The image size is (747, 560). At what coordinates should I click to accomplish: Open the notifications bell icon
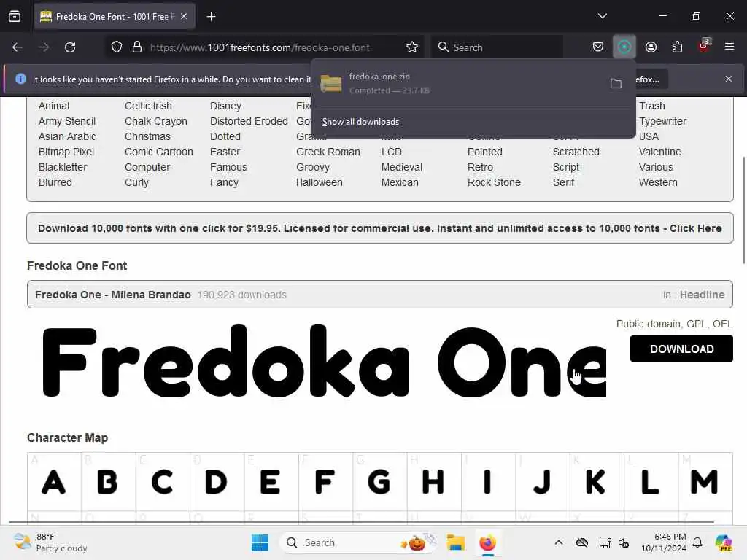[697, 542]
